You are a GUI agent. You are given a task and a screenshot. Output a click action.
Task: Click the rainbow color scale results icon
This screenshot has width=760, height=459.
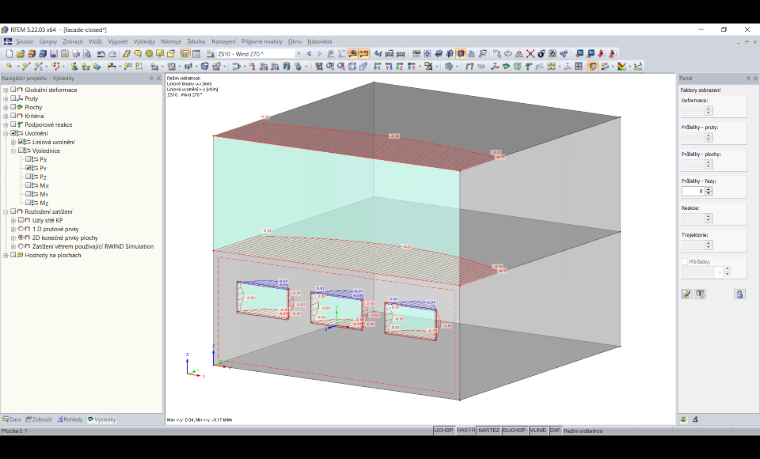(622, 66)
